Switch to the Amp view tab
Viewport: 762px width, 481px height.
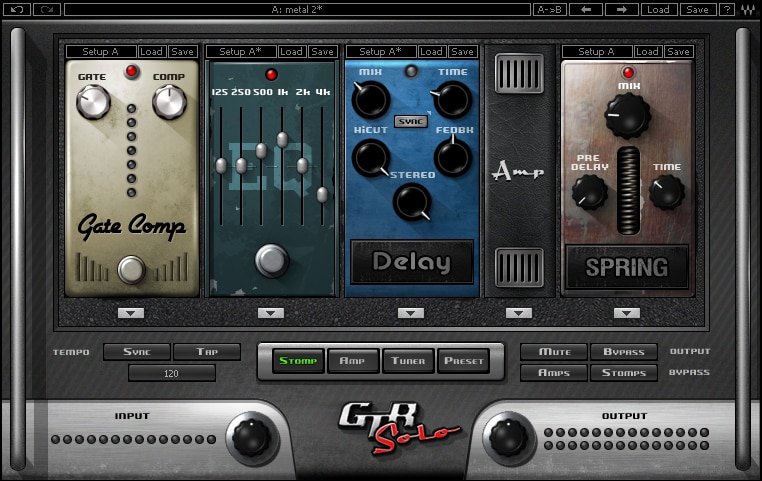(353, 361)
